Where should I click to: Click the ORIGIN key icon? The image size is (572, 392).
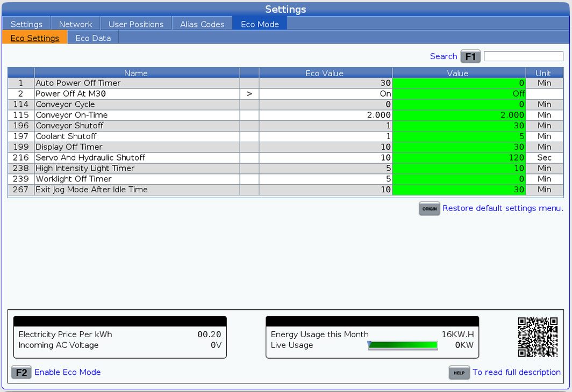tap(429, 208)
